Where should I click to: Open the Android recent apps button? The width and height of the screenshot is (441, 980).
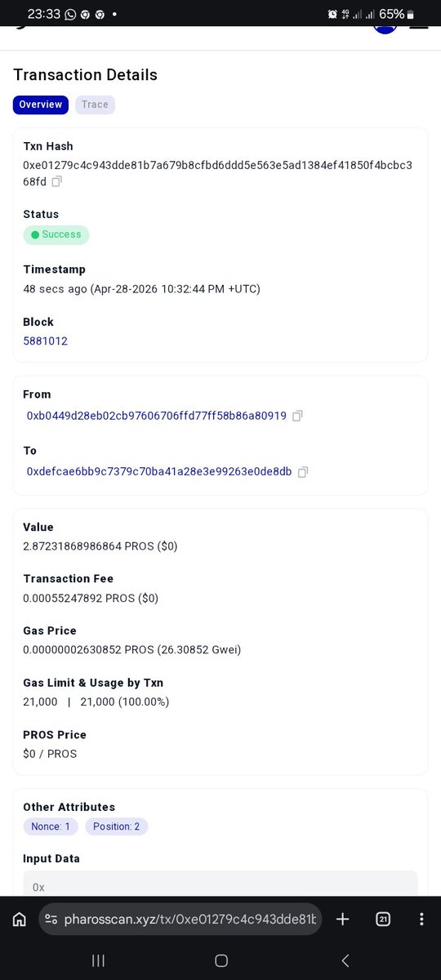(98, 961)
